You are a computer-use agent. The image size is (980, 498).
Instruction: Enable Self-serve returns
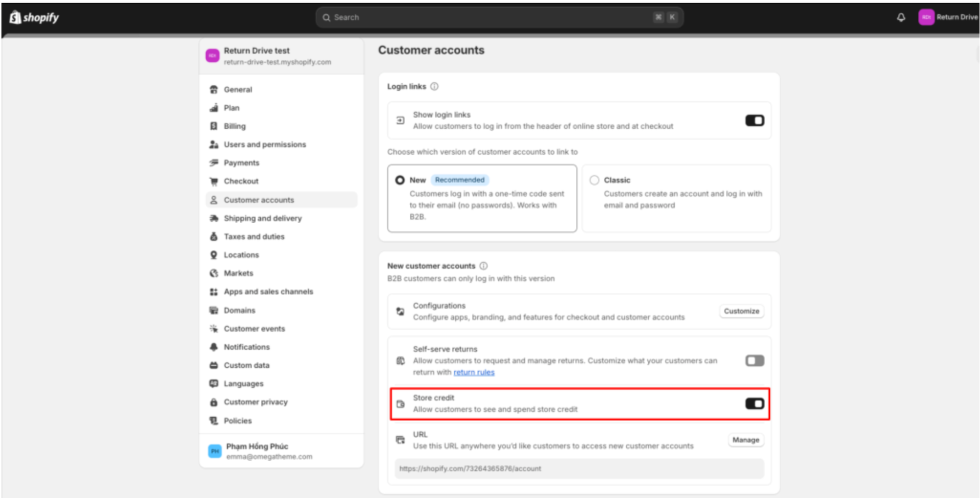(x=754, y=360)
